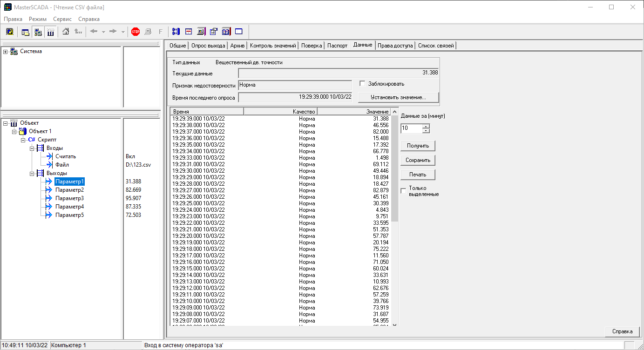The width and height of the screenshot is (644, 350).
Task: Enable the Заблокировать checkbox
Action: [363, 84]
